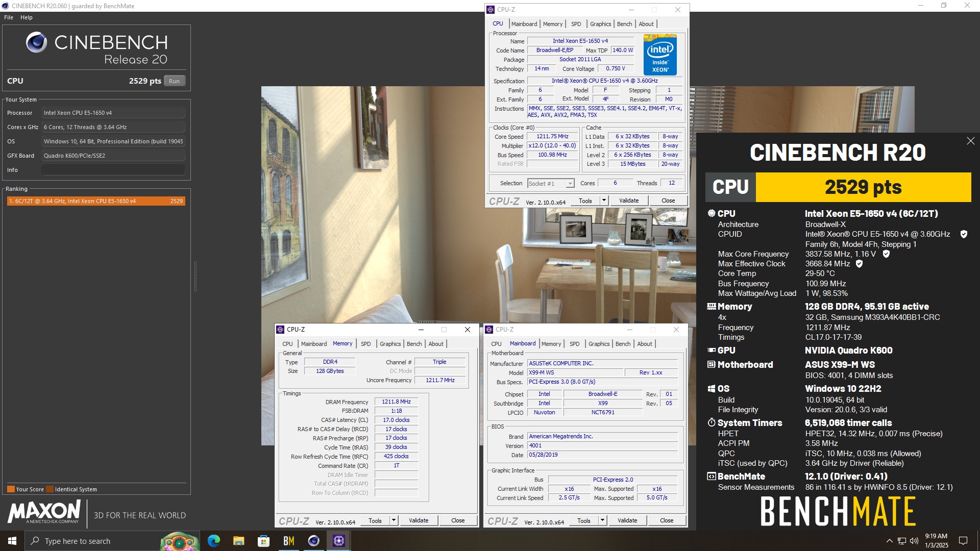Open the Socket #1 selection dropdown

pyautogui.click(x=551, y=184)
